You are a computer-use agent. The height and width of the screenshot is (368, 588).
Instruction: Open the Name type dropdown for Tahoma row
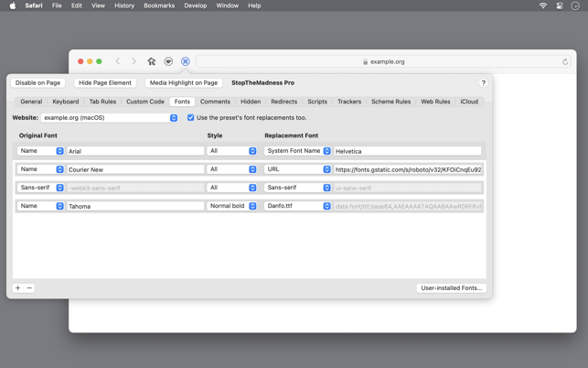point(40,206)
